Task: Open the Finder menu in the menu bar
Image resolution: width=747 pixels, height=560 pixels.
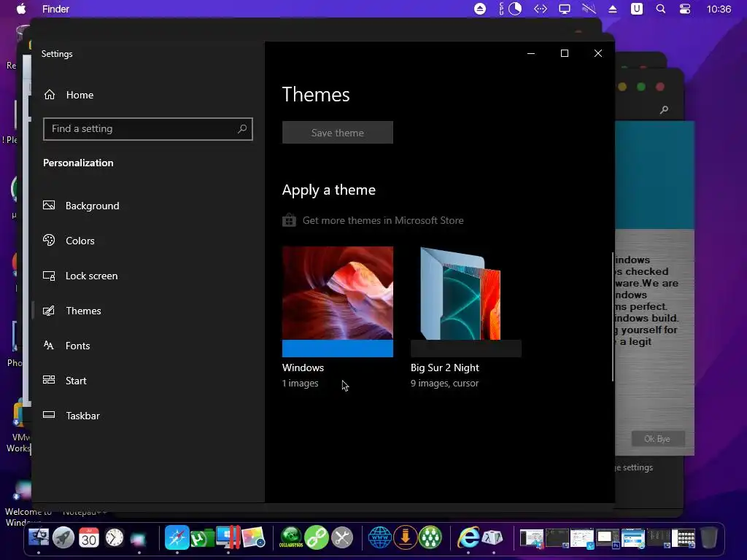Action: coord(55,9)
